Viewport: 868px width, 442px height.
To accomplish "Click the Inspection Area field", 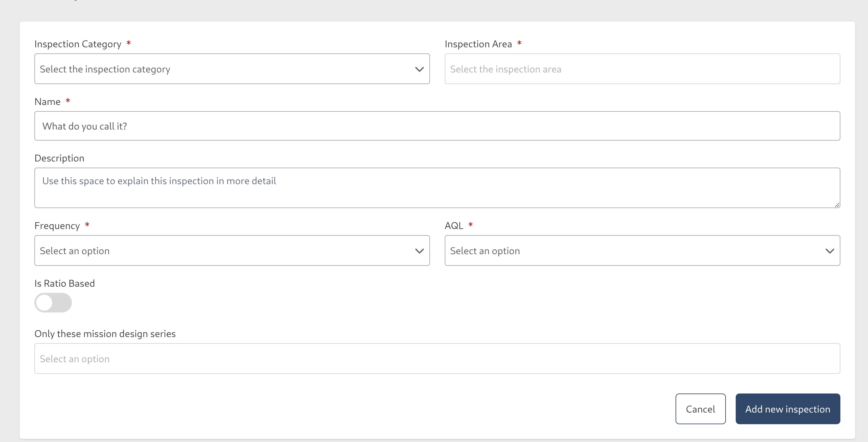I will click(x=642, y=69).
